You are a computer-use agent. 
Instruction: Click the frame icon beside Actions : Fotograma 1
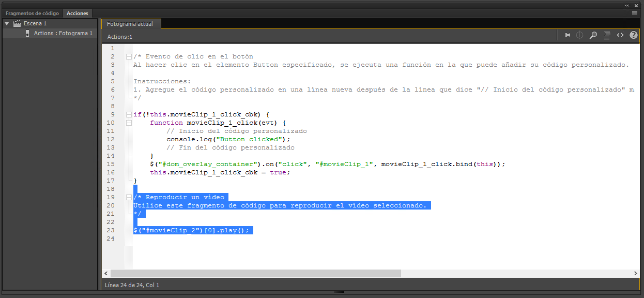coord(27,33)
